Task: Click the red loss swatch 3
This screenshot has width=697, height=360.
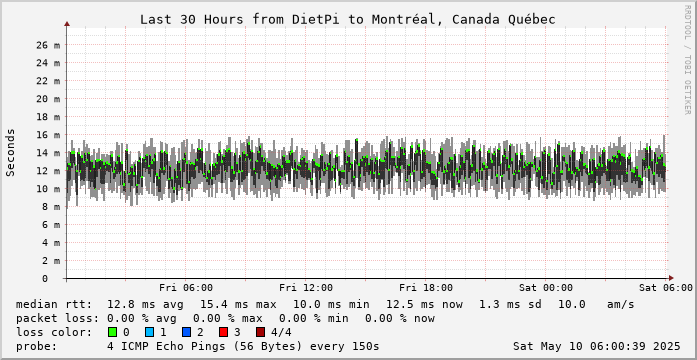Action: (x=224, y=332)
